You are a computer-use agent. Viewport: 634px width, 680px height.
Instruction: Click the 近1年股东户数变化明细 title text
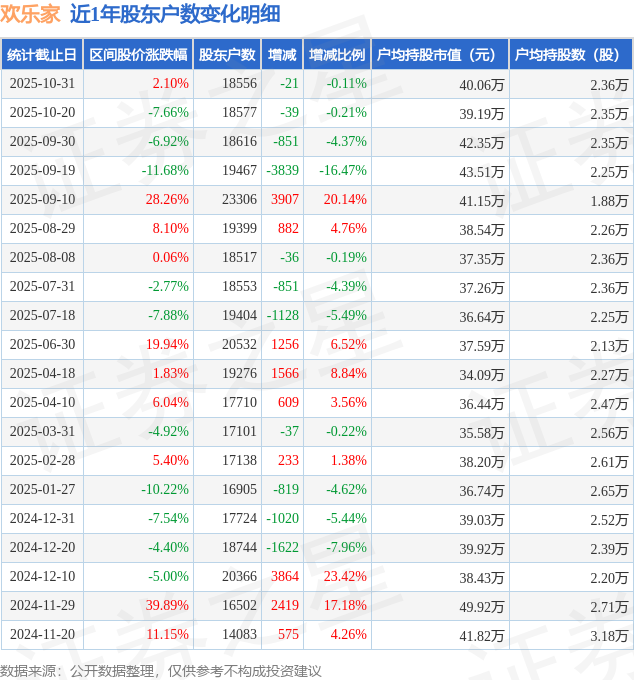[x=175, y=14]
